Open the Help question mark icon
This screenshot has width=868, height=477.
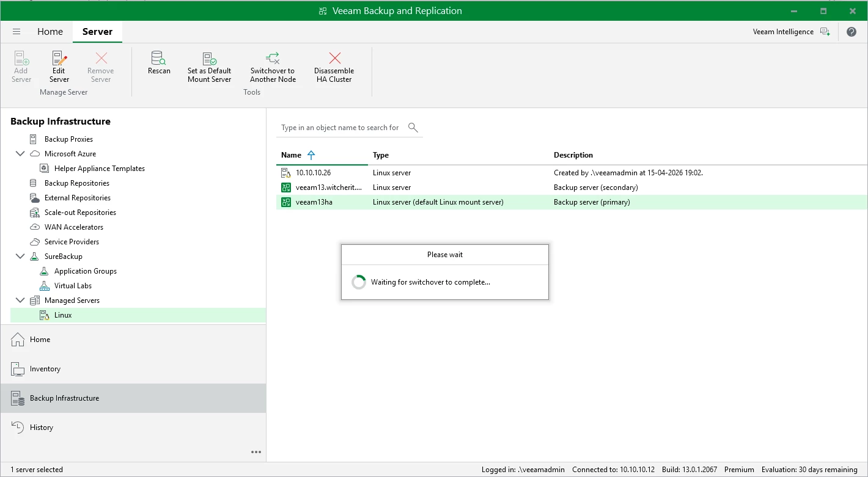tap(851, 32)
